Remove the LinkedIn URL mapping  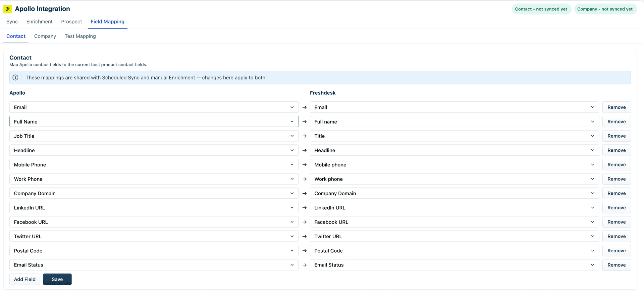click(x=616, y=208)
